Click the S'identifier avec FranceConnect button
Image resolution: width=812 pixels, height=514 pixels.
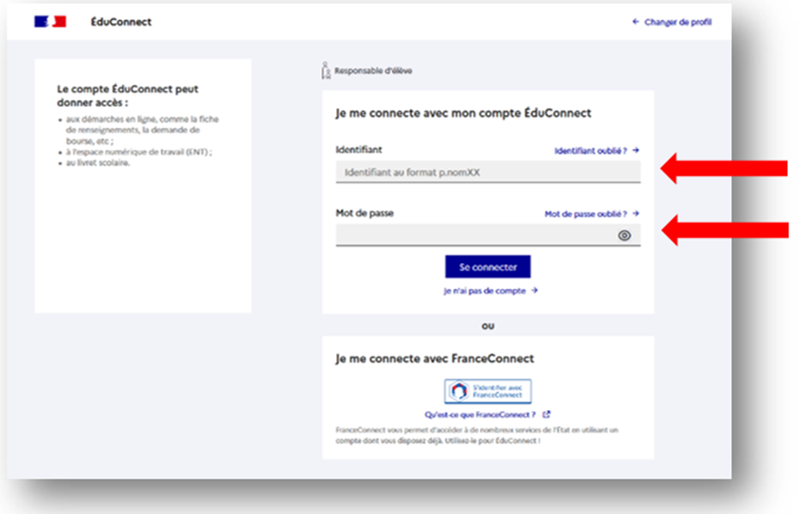pos(487,391)
